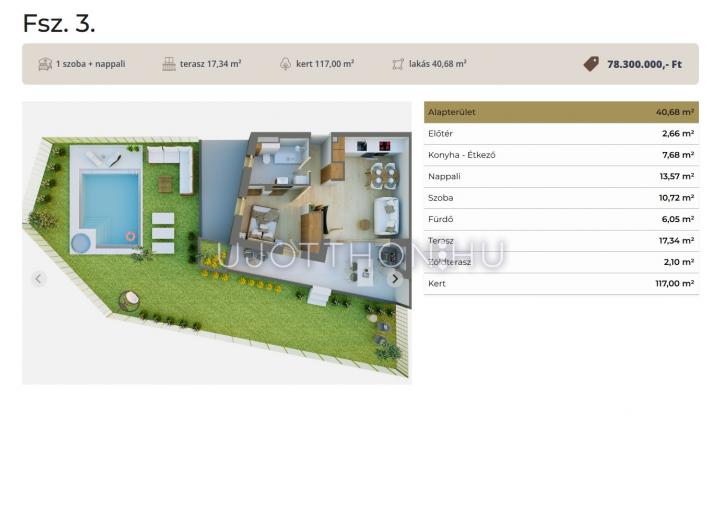This screenshot has height=510, width=720.
Task: Advance to the next floor plan image
Action: 395,279
